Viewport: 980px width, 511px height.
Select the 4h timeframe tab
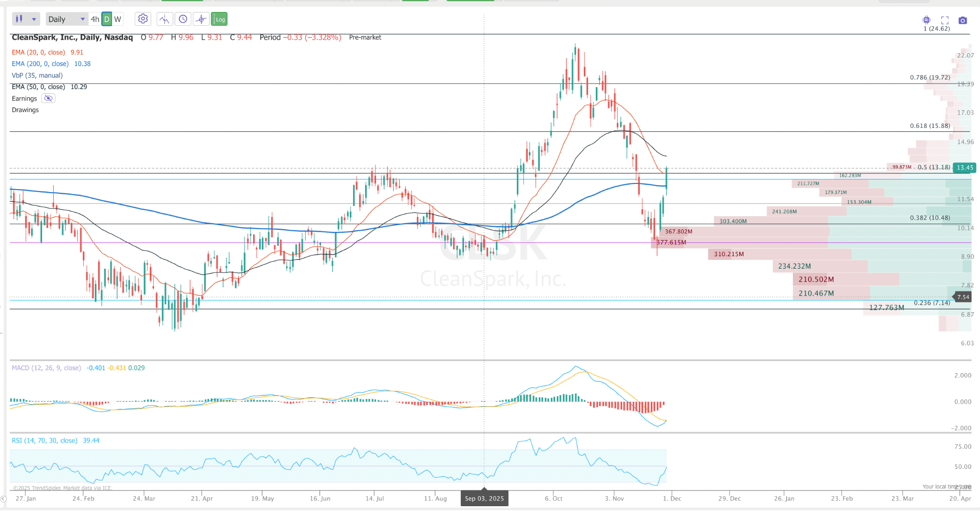point(95,19)
